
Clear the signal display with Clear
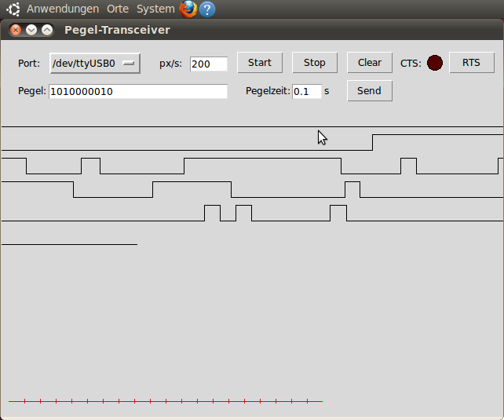(x=370, y=63)
